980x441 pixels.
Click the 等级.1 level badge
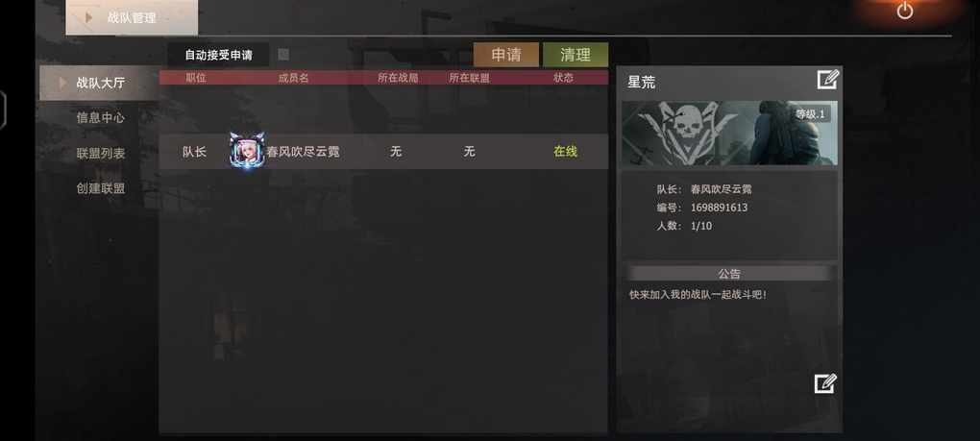810,114
